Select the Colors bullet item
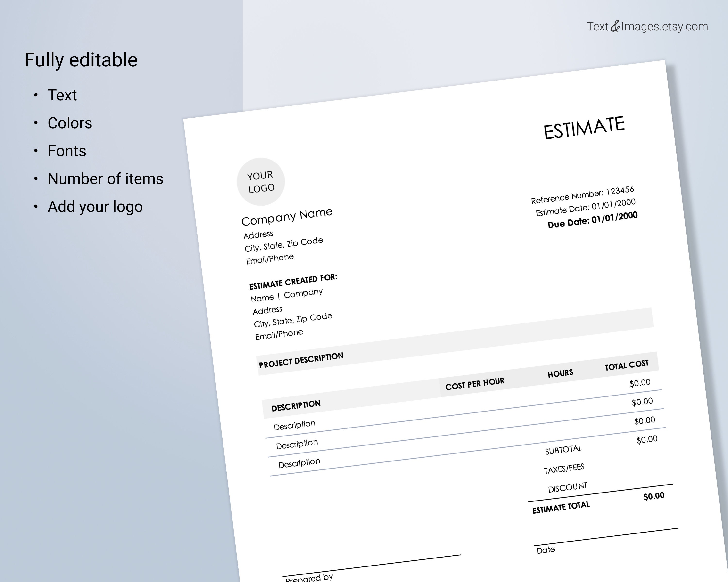 70,123
